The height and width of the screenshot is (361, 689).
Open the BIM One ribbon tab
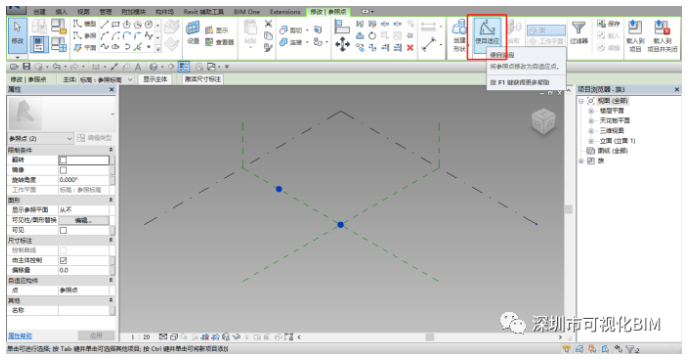[x=247, y=11]
